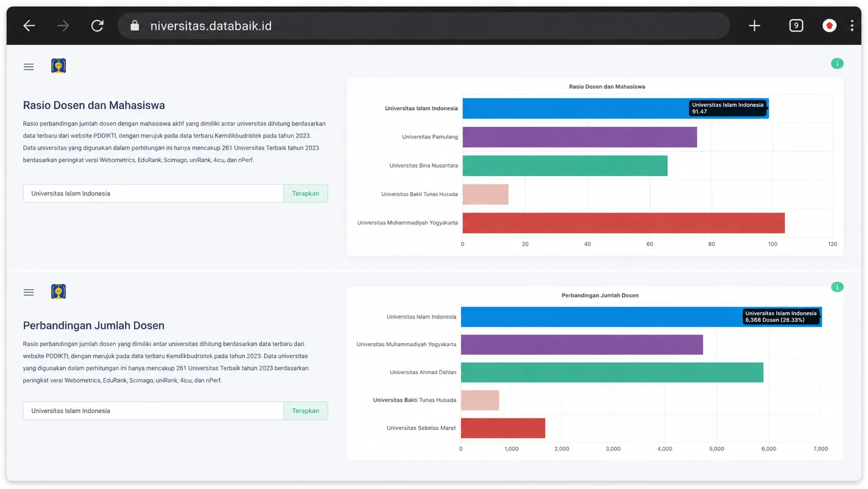Click chart title Perbandingan Jumlah Dosen

(600, 295)
